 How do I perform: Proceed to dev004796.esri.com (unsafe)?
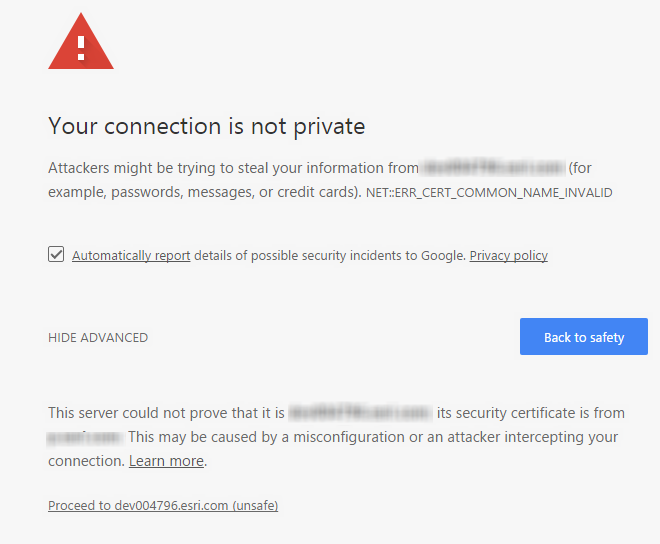pos(163,506)
